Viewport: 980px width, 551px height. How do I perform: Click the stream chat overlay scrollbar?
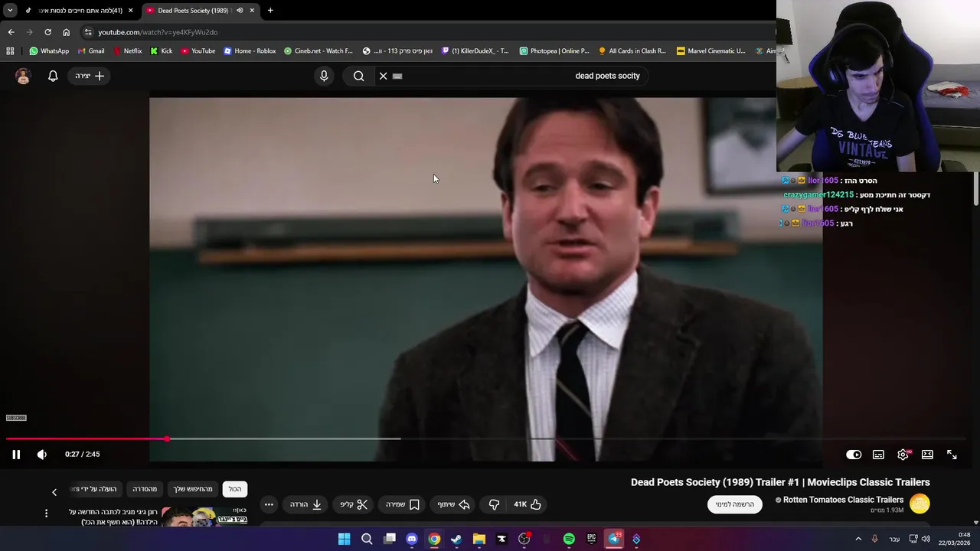(x=976, y=188)
